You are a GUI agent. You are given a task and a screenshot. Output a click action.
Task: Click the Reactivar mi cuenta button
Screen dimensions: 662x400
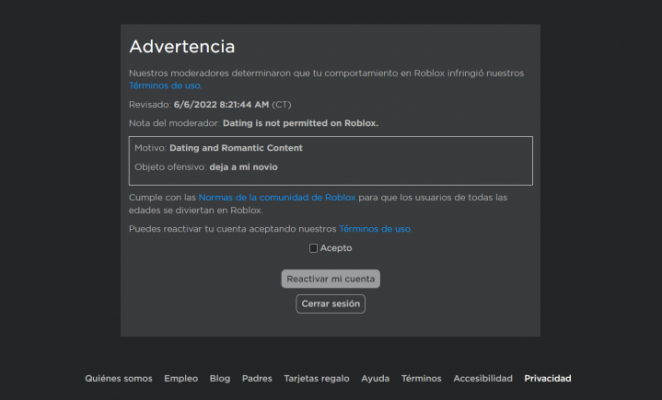[x=330, y=279]
